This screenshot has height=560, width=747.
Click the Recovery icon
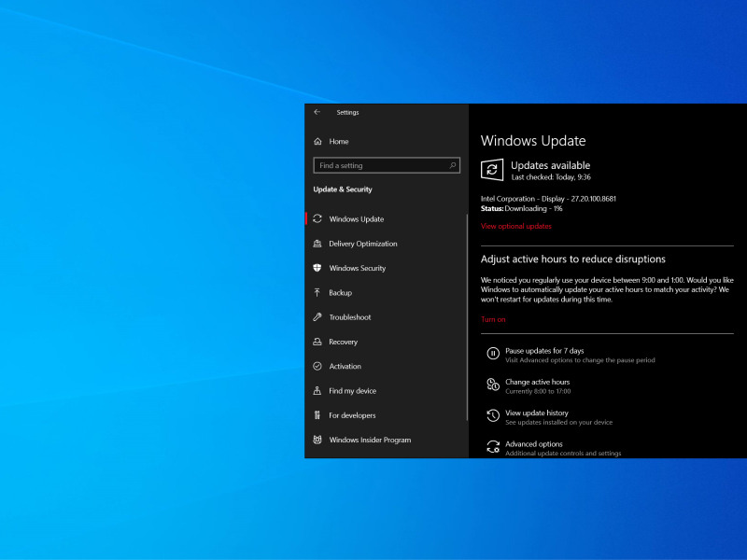pyautogui.click(x=317, y=342)
